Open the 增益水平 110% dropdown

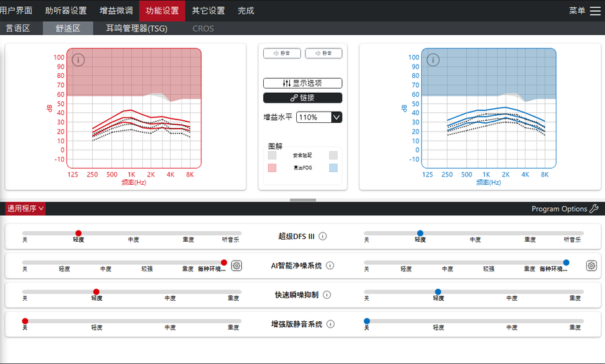(319, 117)
